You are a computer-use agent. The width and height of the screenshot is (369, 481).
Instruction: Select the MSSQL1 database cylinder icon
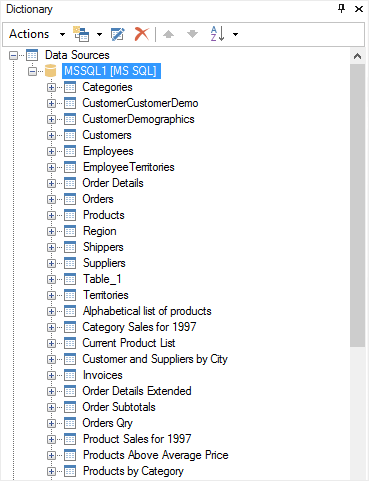click(x=50, y=71)
